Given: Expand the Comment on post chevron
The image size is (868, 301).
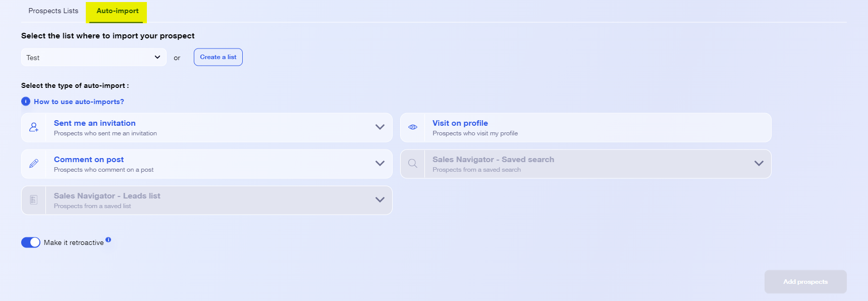Looking at the screenshot, I should tap(380, 164).
